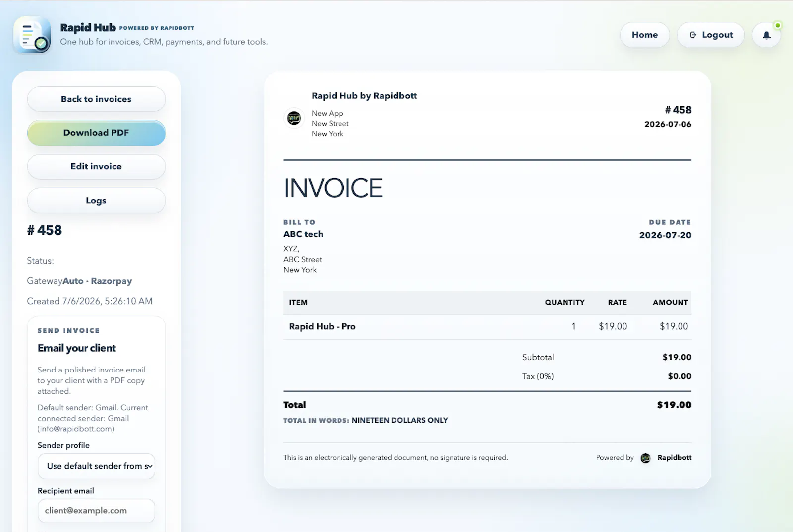Click the QUANTITY column header

tap(565, 302)
